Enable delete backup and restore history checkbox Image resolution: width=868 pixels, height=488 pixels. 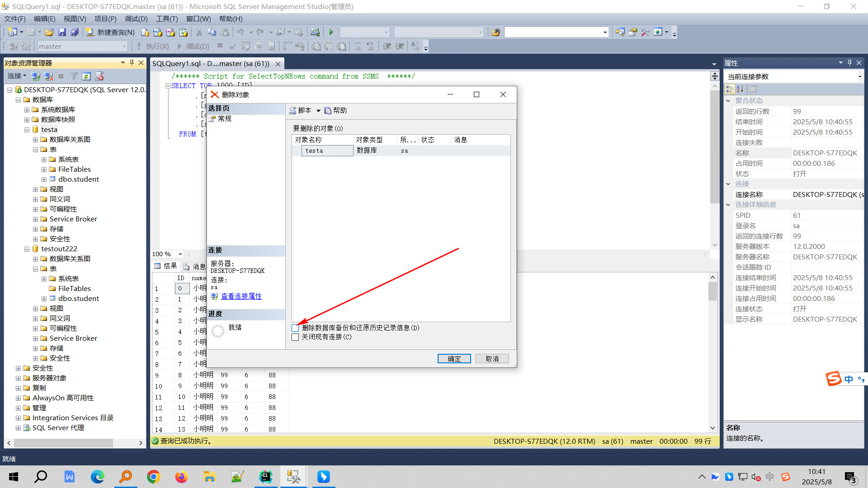tap(295, 328)
